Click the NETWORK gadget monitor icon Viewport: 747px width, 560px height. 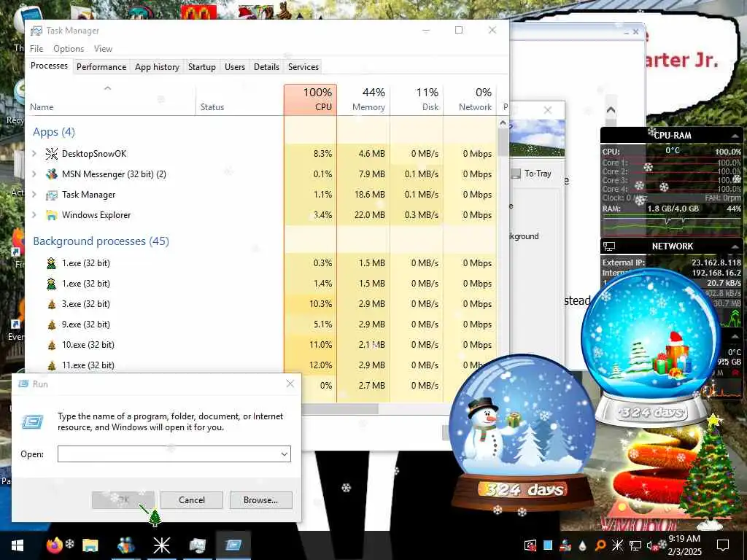(x=609, y=246)
